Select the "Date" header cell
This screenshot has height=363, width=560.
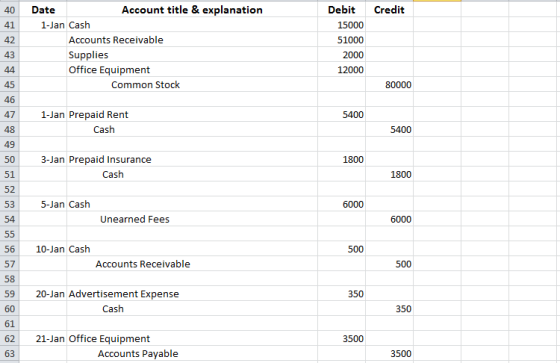43,10
